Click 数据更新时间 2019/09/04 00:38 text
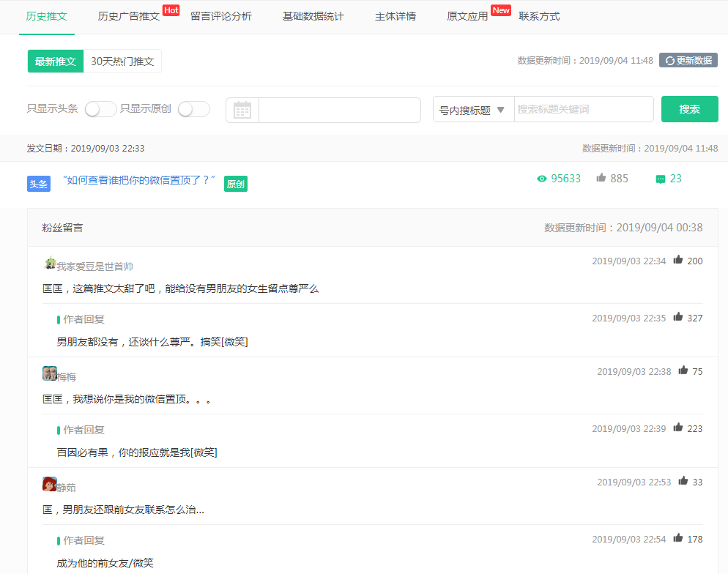The image size is (728, 574). 623,228
